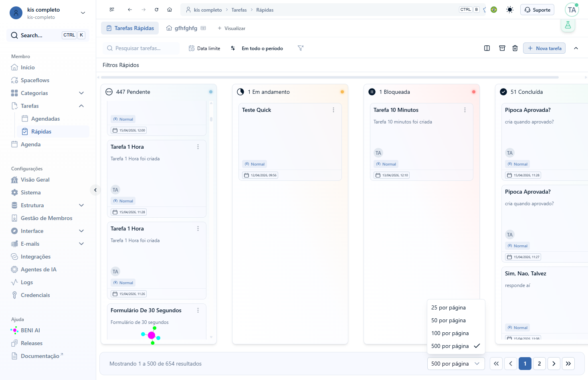Open options menu on Tarefa 10 Minutos card
Viewport: 588px width, 380px height.
[x=465, y=110]
